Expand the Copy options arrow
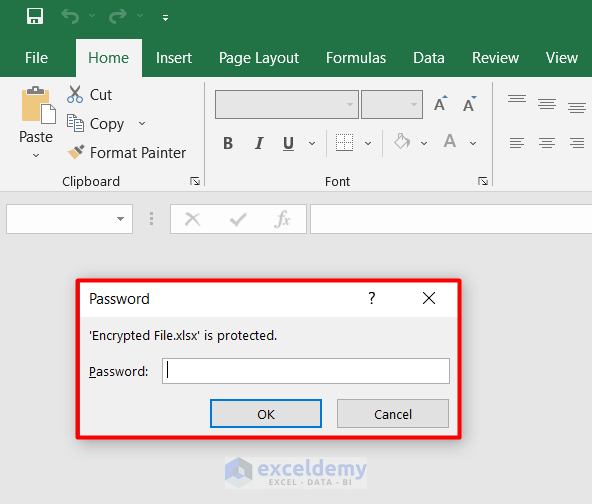 pos(142,123)
